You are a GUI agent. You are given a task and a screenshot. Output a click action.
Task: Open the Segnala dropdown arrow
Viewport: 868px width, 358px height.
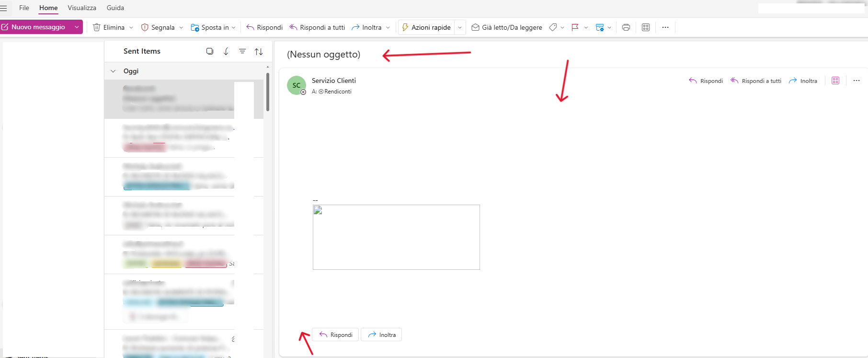pos(181,27)
